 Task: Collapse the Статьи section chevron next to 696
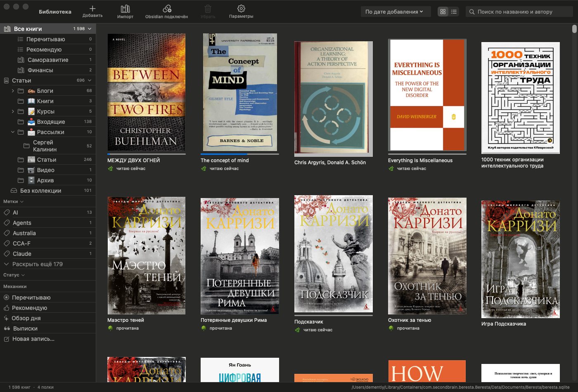(x=90, y=80)
